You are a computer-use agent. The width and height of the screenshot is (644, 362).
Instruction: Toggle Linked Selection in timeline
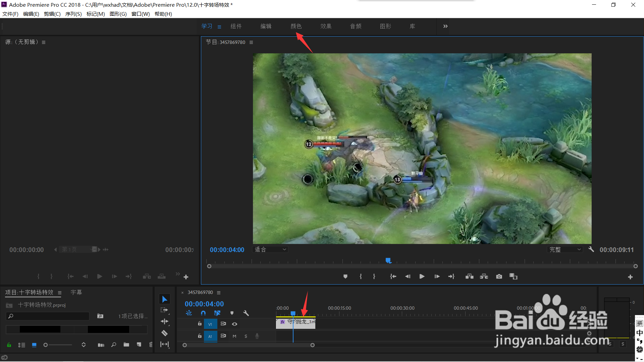pos(217,313)
